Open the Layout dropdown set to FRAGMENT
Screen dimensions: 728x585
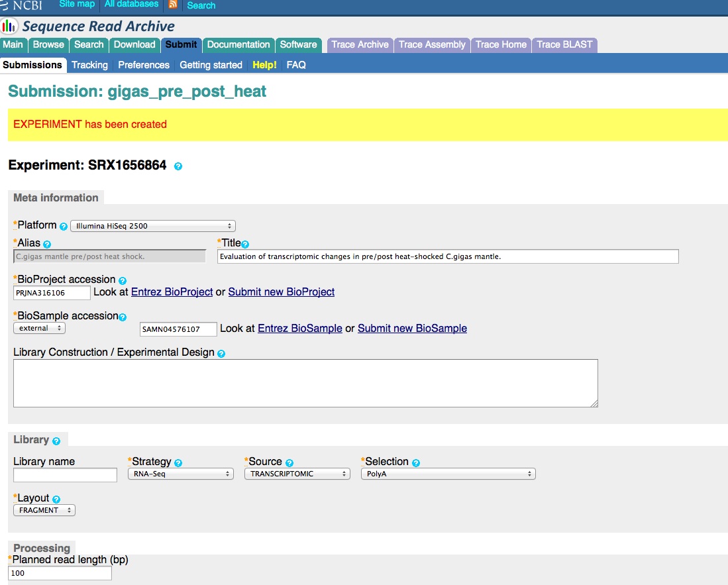44,510
